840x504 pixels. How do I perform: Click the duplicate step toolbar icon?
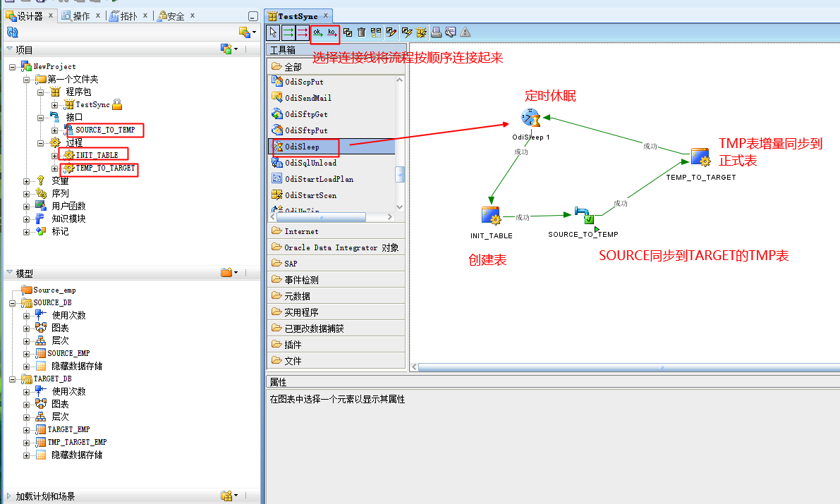coord(348,32)
